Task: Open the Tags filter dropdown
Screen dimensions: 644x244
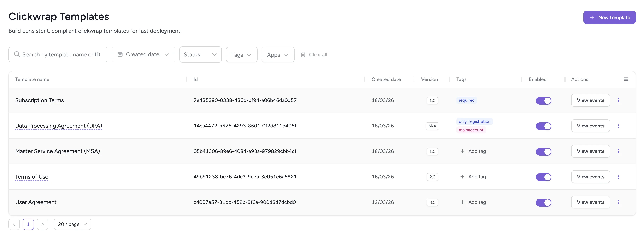Action: [241, 55]
